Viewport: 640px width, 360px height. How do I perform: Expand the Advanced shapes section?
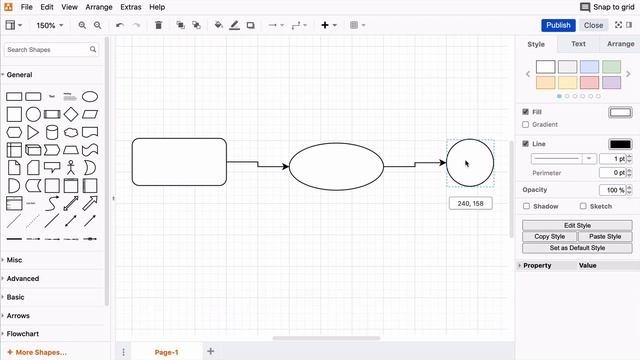click(23, 278)
